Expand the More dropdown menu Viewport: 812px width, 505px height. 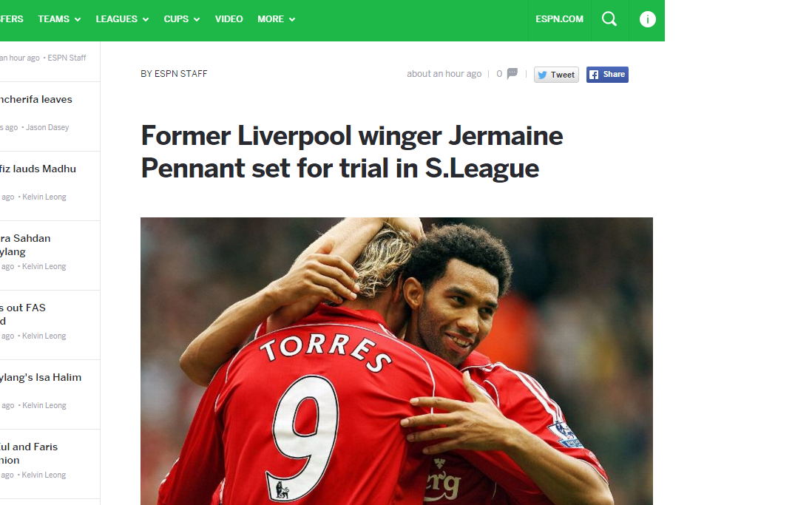click(x=276, y=19)
